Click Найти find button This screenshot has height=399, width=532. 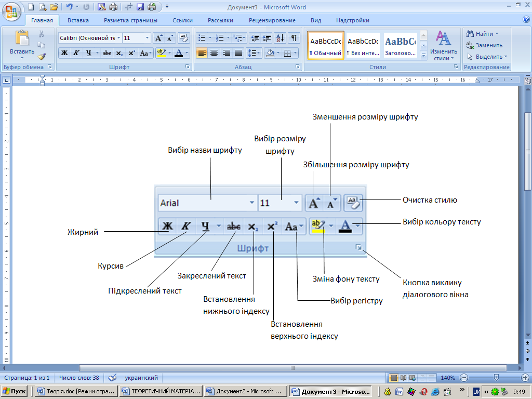pos(482,34)
